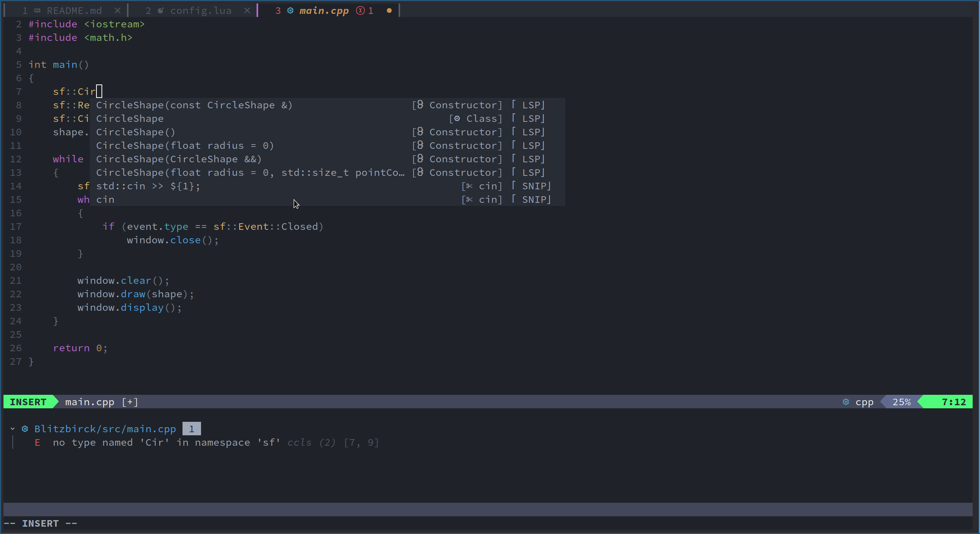This screenshot has width=980, height=534.
Task: Click the error count icon on main.cpp tab
Action: pyautogui.click(x=360, y=11)
